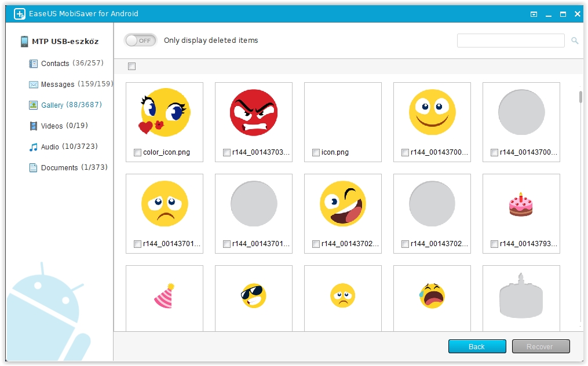Viewport: 588px width, 366px height.
Task: Open the title bar dropdown menu icon
Action: 534,14
